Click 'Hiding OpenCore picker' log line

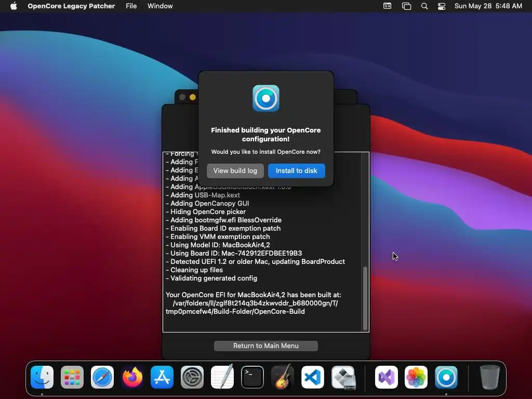coord(206,212)
